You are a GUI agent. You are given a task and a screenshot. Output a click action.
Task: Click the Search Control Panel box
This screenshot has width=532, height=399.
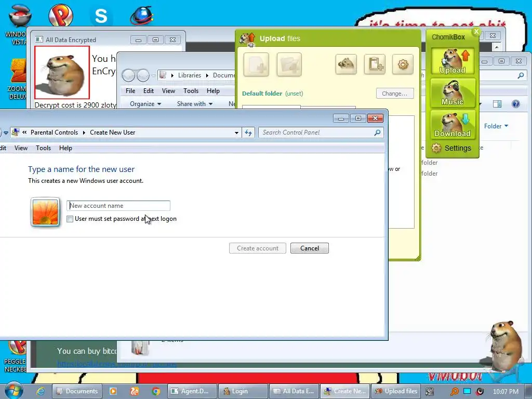[321, 132]
